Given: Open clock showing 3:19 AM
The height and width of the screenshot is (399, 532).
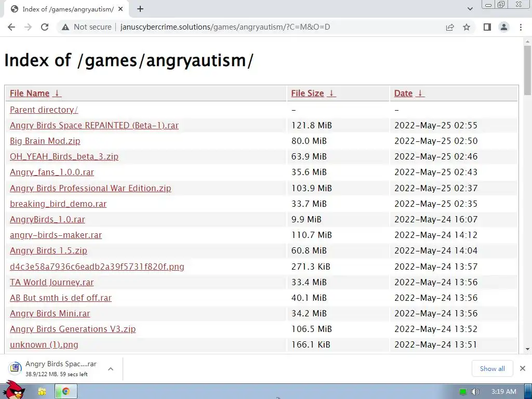Looking at the screenshot, I should pyautogui.click(x=504, y=392).
